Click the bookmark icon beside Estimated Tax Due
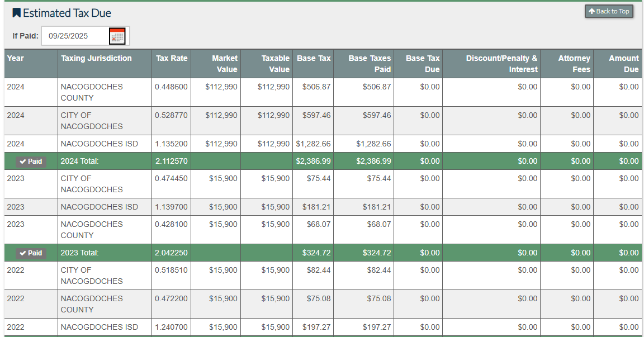 [x=16, y=13]
